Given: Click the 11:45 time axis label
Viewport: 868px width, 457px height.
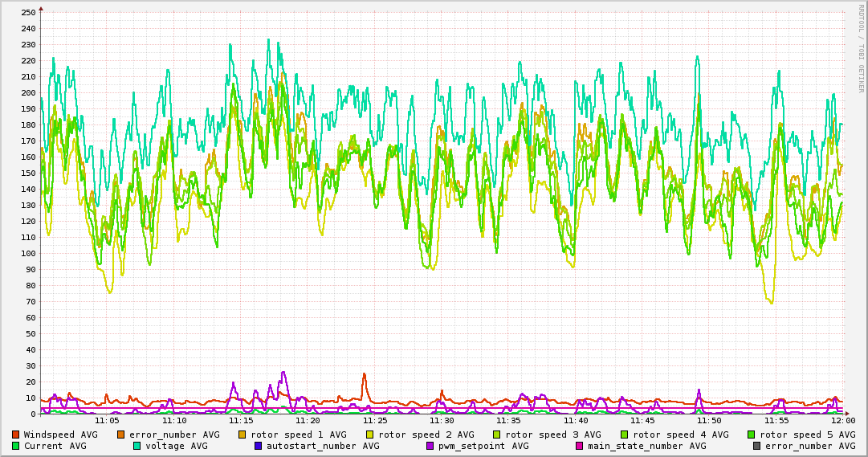Looking at the screenshot, I should coord(642,421).
